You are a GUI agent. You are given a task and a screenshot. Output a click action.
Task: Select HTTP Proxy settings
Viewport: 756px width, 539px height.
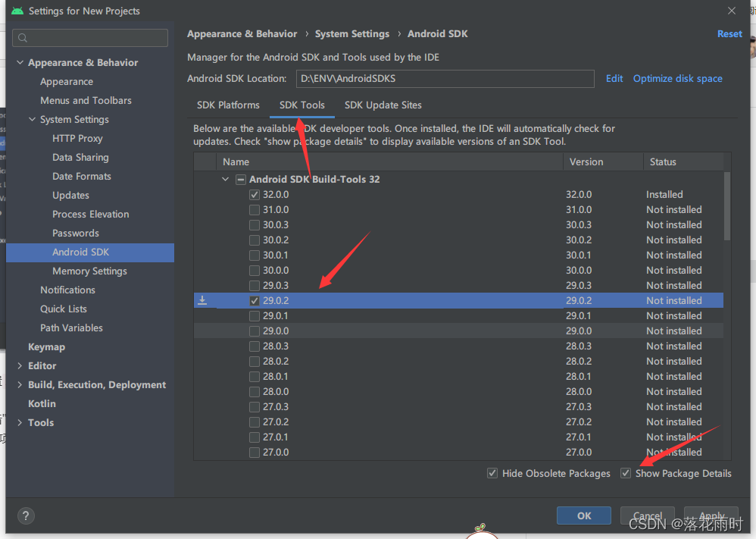click(77, 139)
